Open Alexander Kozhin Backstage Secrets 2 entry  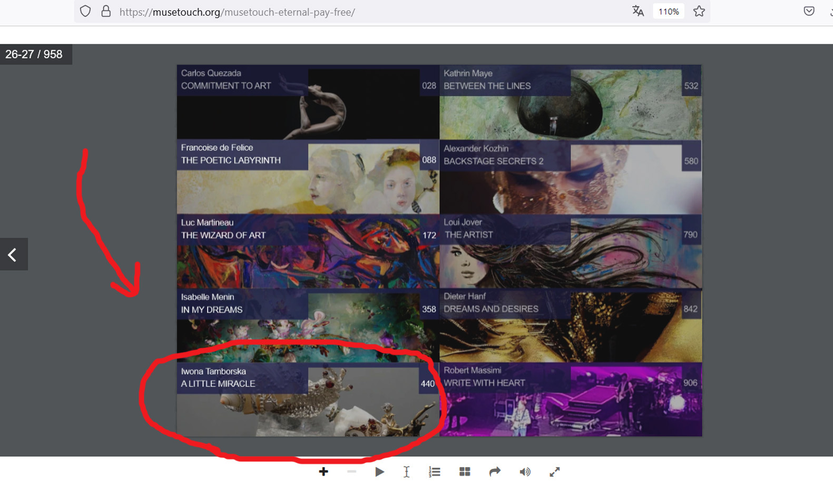pyautogui.click(x=571, y=176)
